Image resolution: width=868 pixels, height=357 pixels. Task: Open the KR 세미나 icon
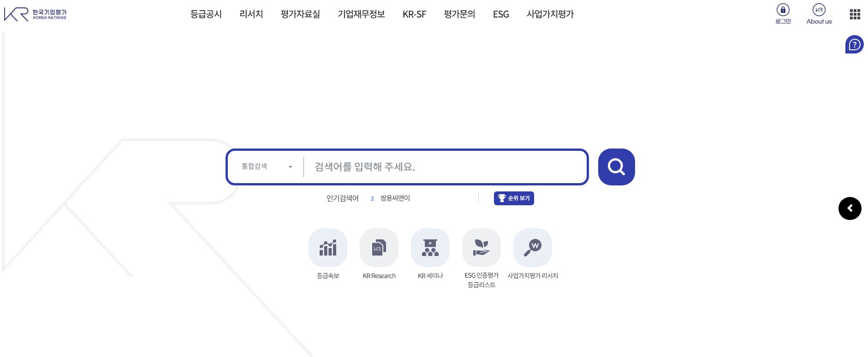pyautogui.click(x=430, y=248)
